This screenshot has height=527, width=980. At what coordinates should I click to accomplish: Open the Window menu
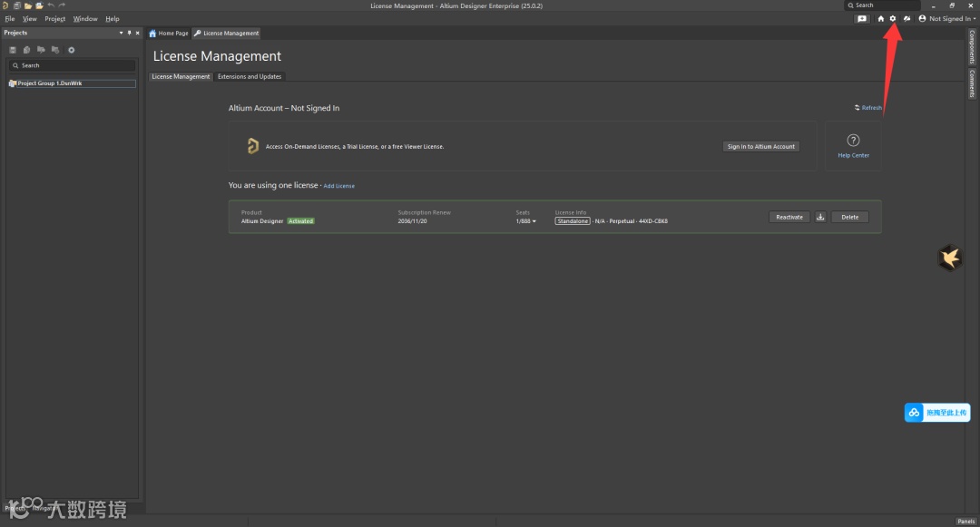(85, 19)
